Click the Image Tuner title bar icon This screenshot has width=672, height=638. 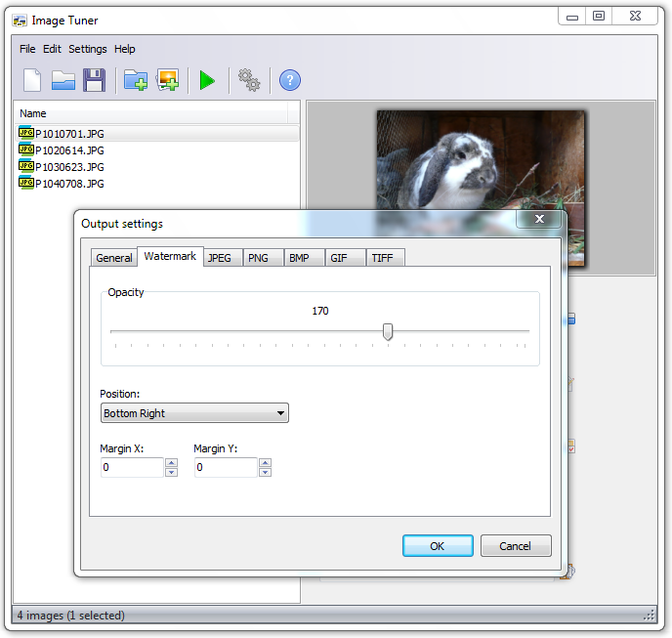20,21
